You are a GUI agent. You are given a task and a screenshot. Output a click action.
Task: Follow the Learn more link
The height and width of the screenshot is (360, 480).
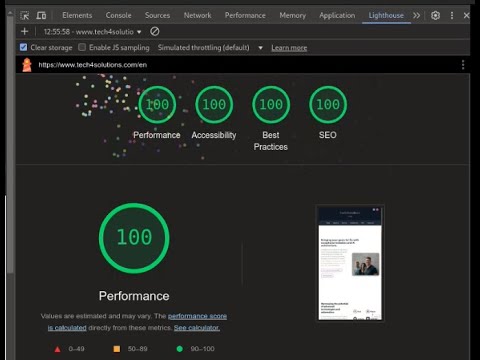[x=289, y=48]
